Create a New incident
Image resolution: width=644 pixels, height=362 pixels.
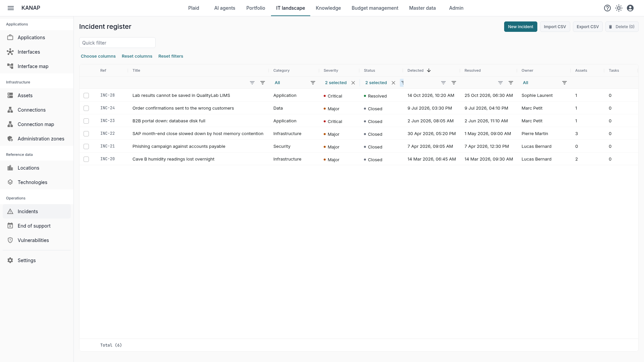tap(521, 27)
